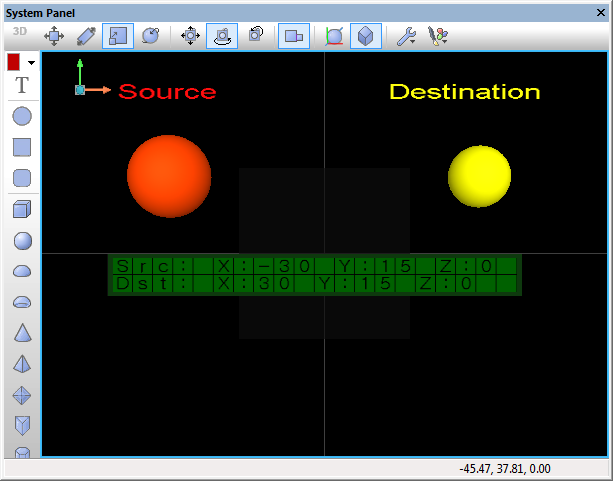The width and height of the screenshot is (613, 481).
Task: Toggle the two-rectangle panel view button
Action: 294,36
